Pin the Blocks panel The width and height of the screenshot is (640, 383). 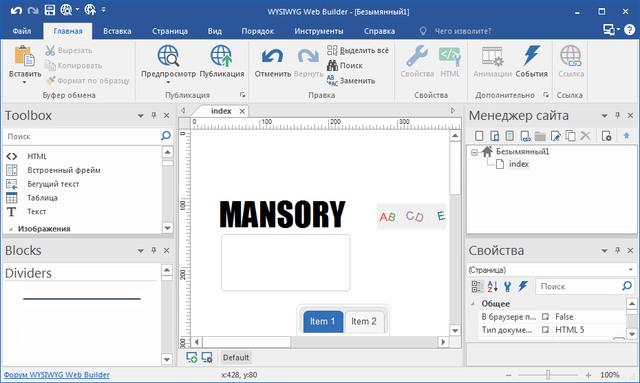pyautogui.click(x=154, y=250)
